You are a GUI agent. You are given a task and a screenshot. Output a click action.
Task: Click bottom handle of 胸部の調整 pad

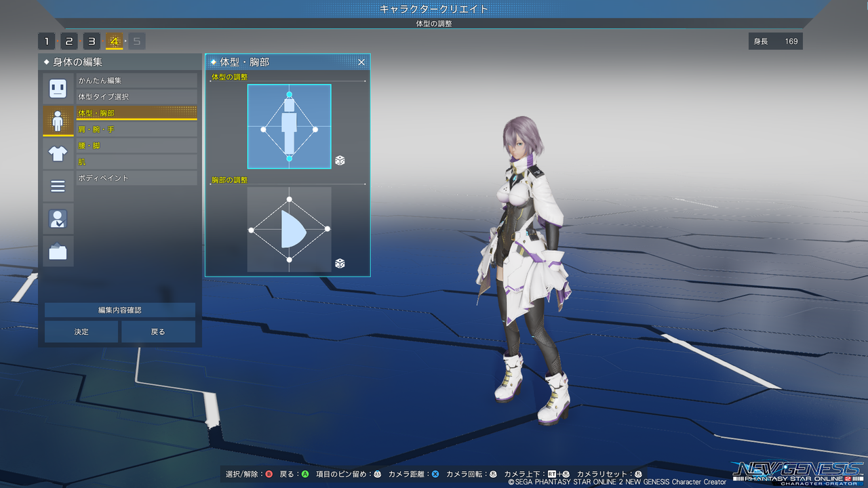click(x=290, y=260)
